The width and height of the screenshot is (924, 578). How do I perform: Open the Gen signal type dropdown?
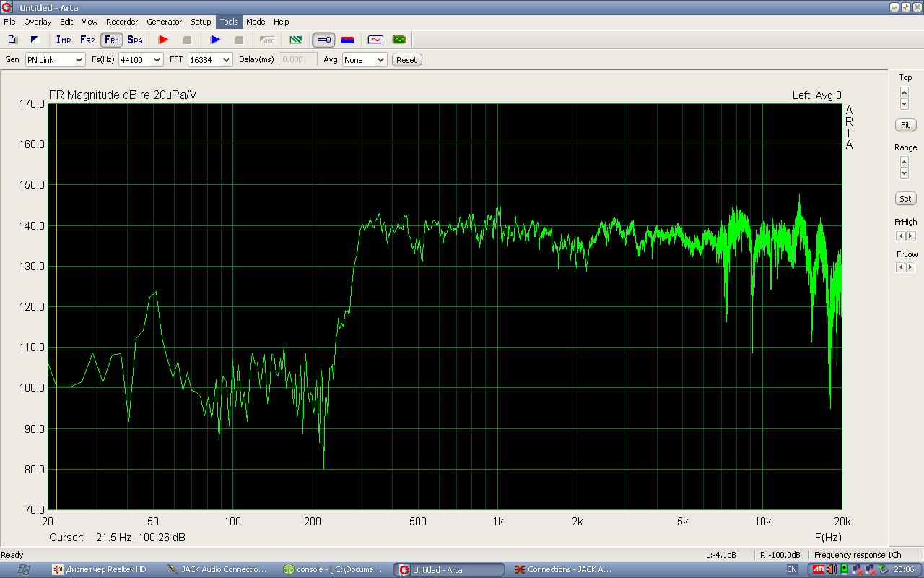click(x=56, y=60)
